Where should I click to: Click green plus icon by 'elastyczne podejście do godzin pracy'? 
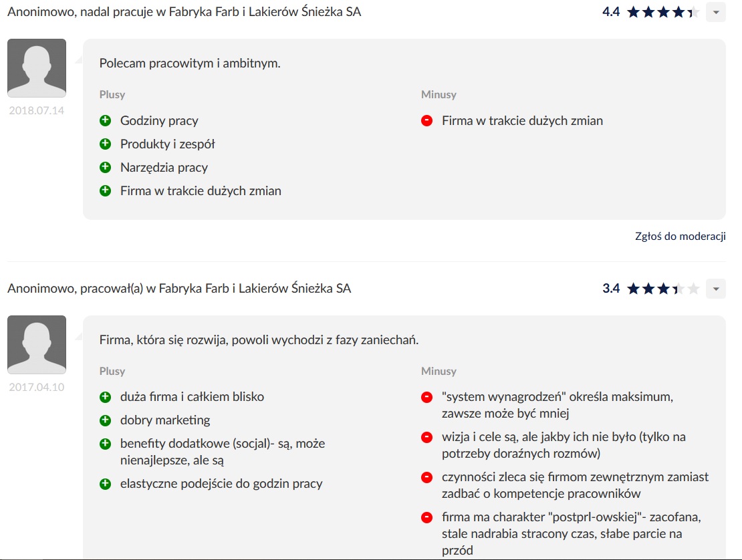coord(105,484)
